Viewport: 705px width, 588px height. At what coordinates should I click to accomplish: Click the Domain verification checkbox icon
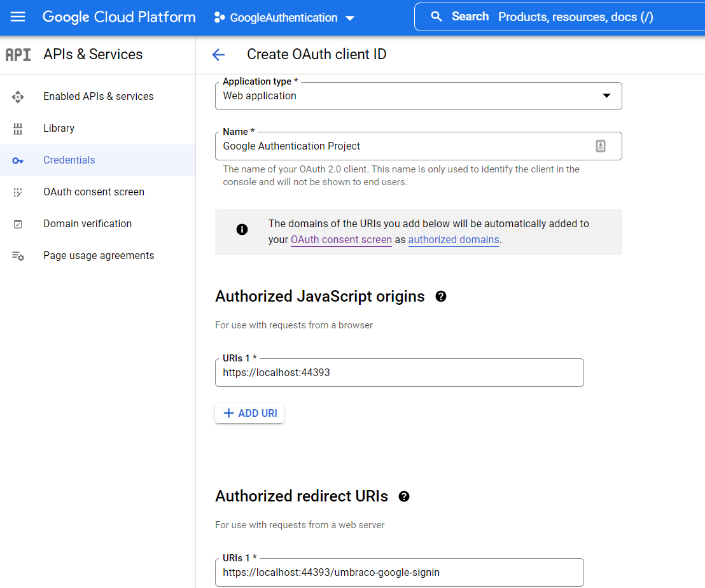(18, 224)
